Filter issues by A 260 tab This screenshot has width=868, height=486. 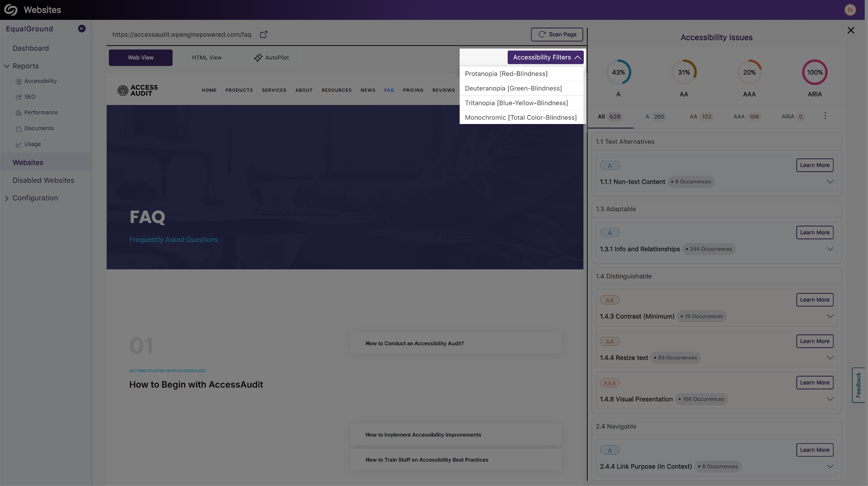click(x=655, y=117)
